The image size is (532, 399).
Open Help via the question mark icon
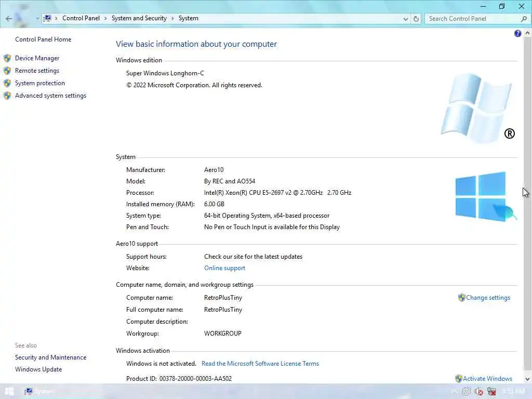pos(517,33)
